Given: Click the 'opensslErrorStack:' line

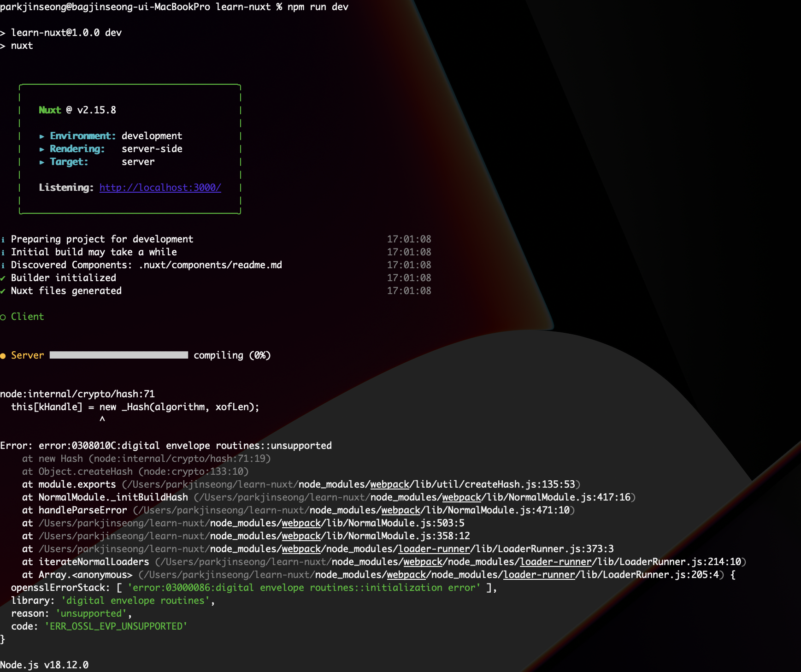Looking at the screenshot, I should 254,588.
